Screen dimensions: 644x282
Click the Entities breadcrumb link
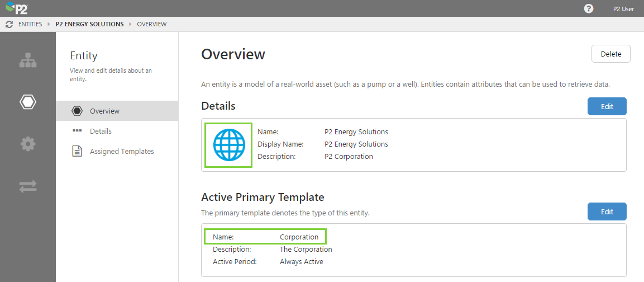click(x=30, y=24)
